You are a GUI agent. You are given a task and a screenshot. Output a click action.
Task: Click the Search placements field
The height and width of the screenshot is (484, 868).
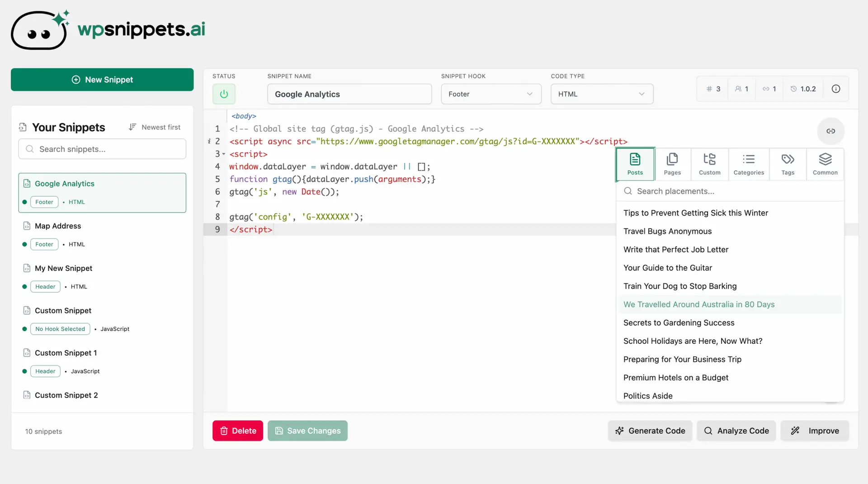click(x=730, y=191)
